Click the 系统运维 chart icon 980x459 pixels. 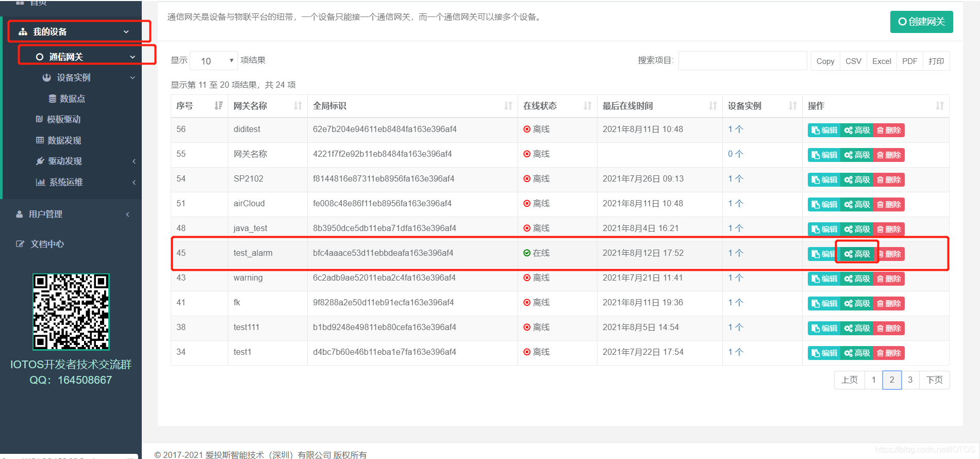(40, 182)
